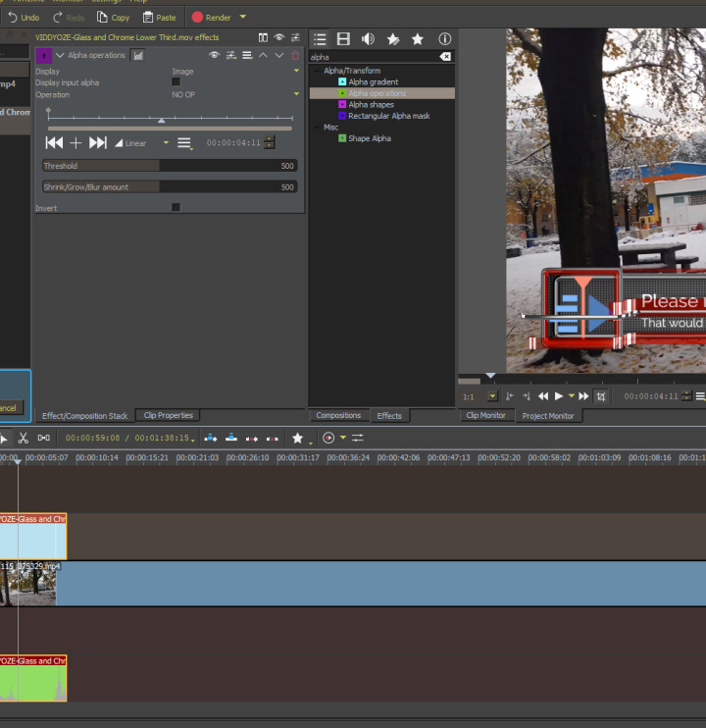
Task: Click monitor fast forward button
Action: point(583,396)
